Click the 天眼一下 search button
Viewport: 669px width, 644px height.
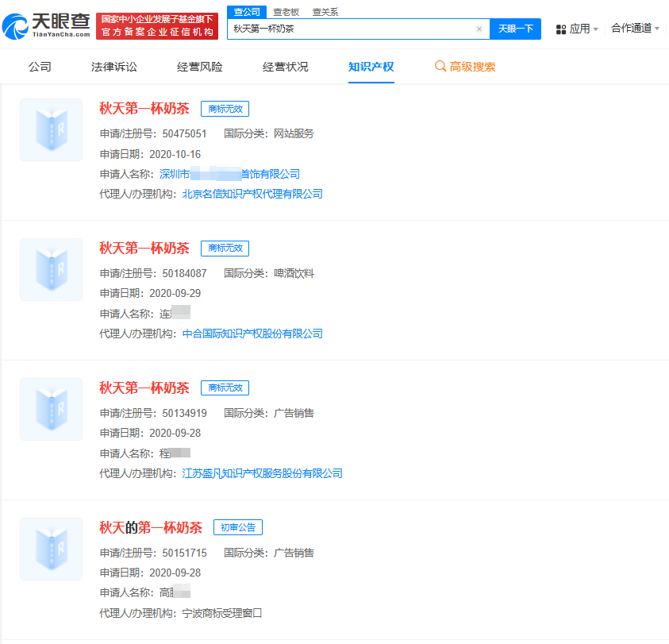(x=514, y=29)
